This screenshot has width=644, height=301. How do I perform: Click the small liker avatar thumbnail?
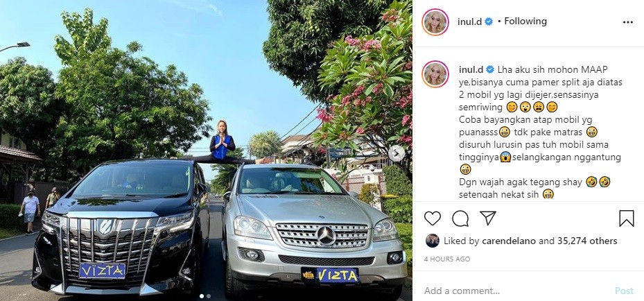click(x=432, y=241)
